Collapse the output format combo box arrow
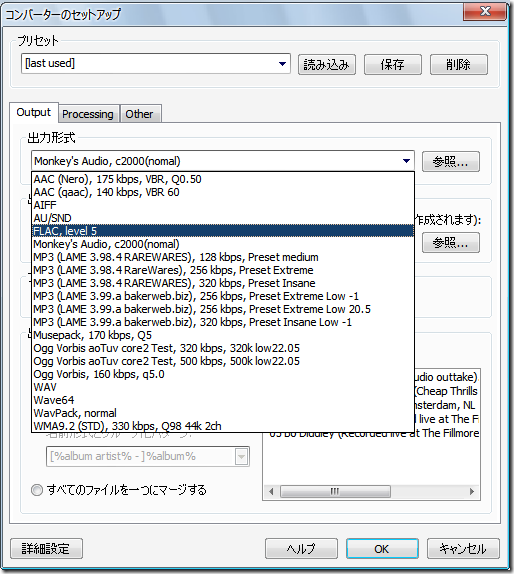Viewport: 514px width, 574px height. (406, 161)
